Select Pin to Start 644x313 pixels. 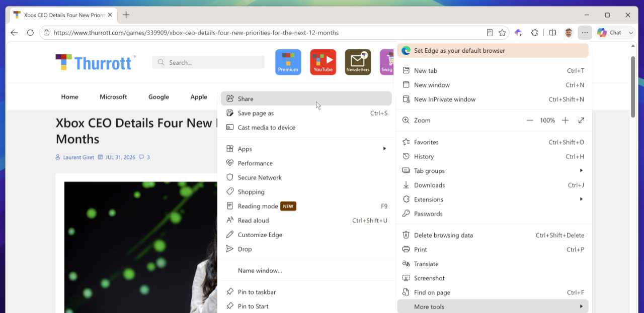click(x=306, y=306)
